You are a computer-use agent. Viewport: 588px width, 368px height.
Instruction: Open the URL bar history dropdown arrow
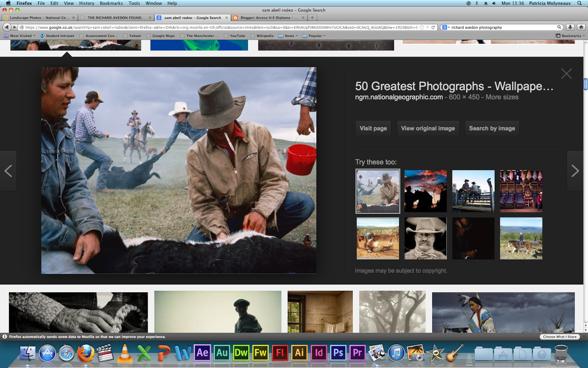click(428, 27)
